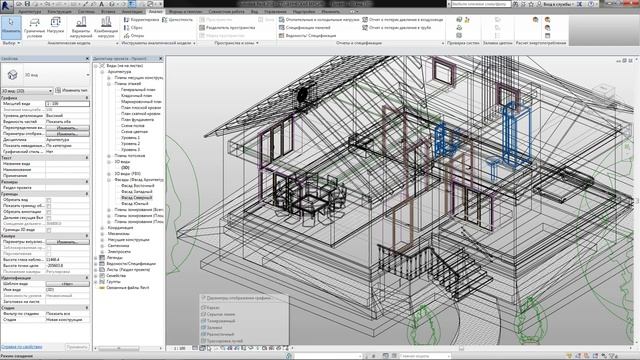Switch to Конструкция ribbon tab
This screenshot has height=360, width=640.
pyautogui.click(x=59, y=11)
